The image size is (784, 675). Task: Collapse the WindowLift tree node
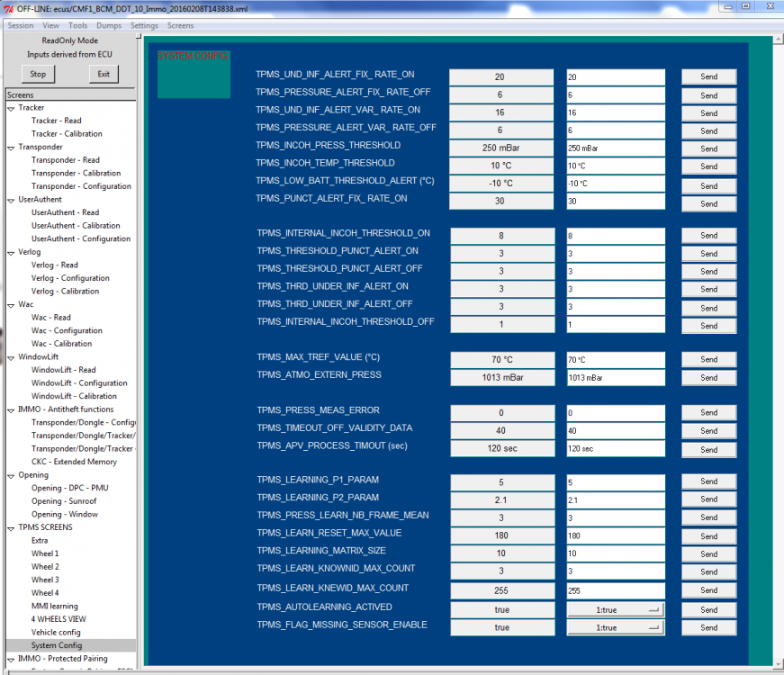pyautogui.click(x=11, y=357)
